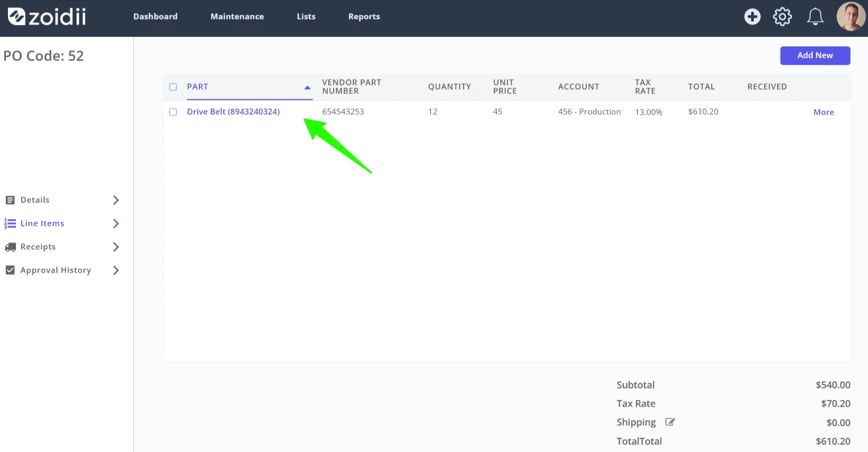The width and height of the screenshot is (868, 452).
Task: Open the notifications bell
Action: (x=815, y=16)
